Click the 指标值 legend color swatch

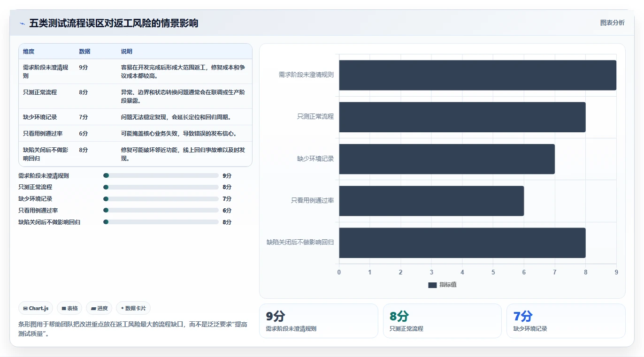pos(432,285)
